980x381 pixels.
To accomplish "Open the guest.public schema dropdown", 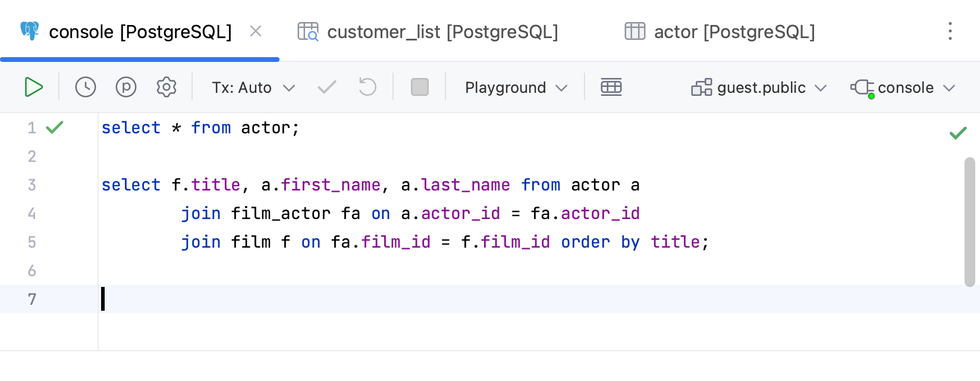I will tap(759, 88).
